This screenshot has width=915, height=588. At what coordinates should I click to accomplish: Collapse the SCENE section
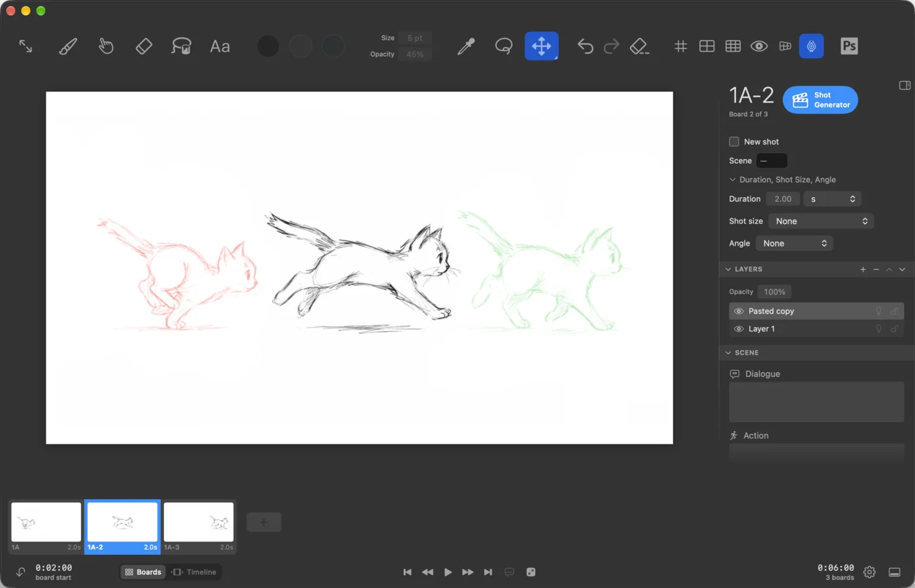[x=728, y=353]
